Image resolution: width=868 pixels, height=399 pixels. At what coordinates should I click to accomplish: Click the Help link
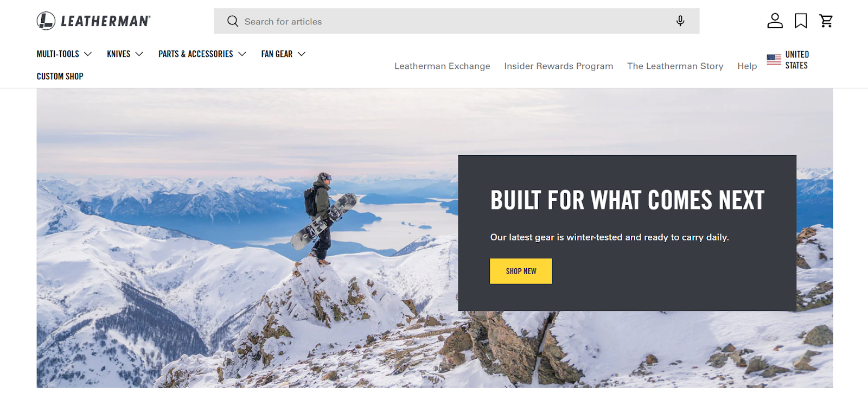click(x=747, y=66)
